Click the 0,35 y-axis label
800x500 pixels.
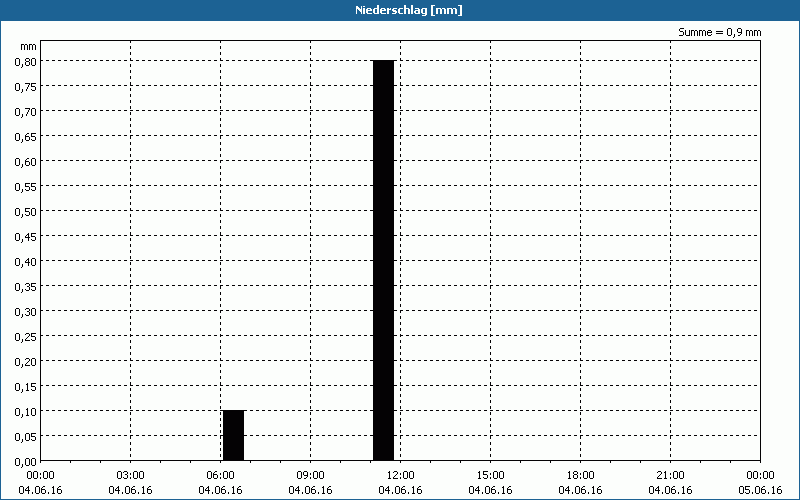26,286
